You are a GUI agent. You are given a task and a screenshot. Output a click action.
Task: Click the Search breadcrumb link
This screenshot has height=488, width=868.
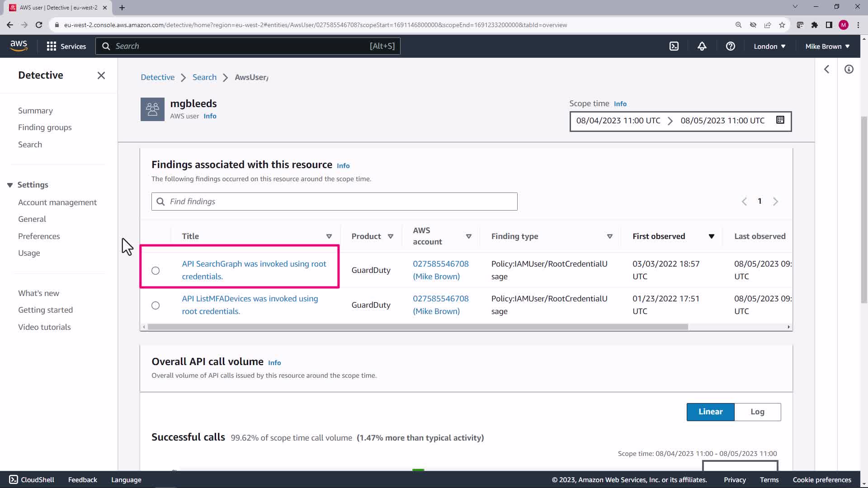(x=204, y=77)
